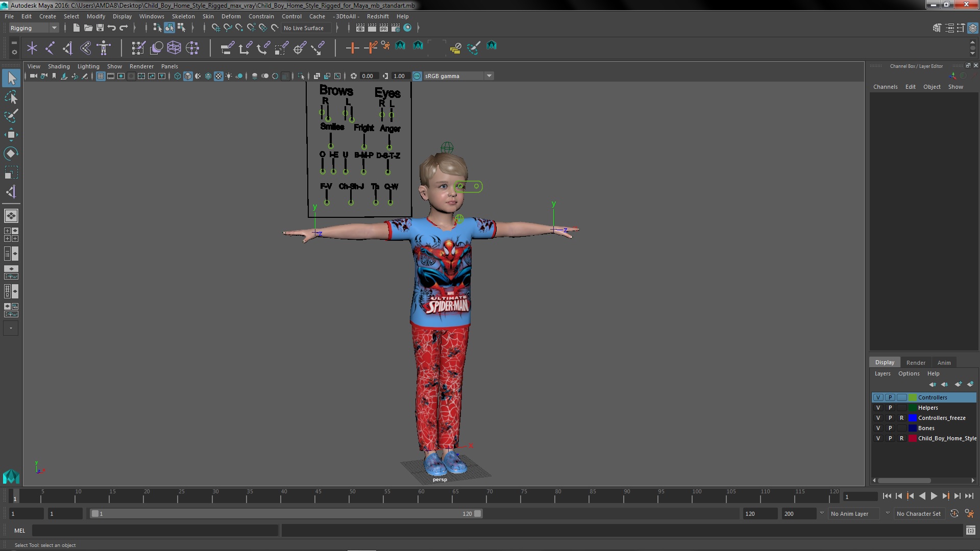This screenshot has height=551, width=980.
Task: Choose the Scale tool in toolbox
Action: (x=11, y=172)
